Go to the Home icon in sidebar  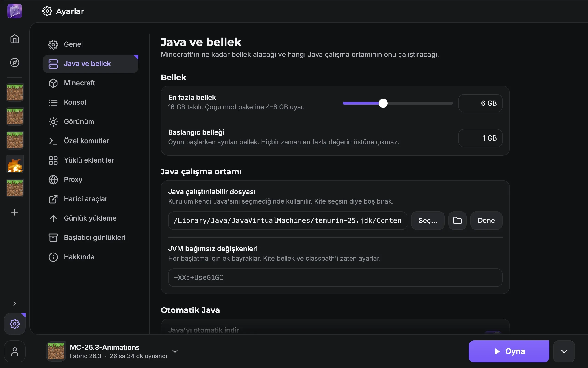click(14, 39)
